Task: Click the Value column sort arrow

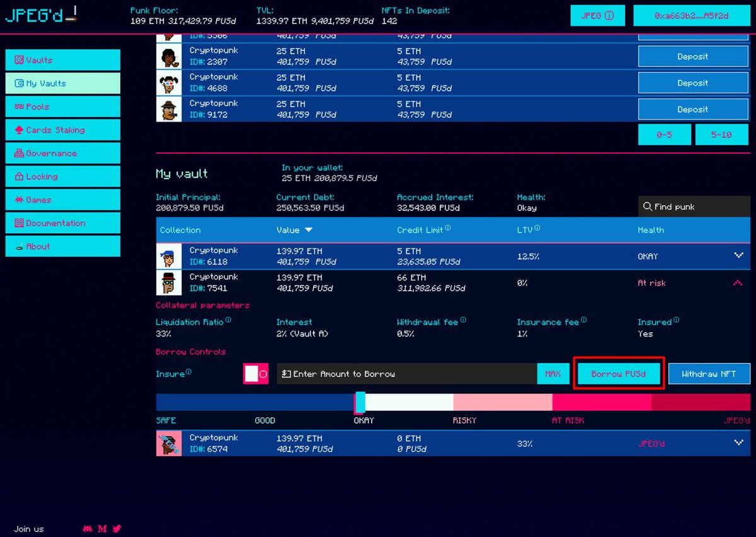Action: pyautogui.click(x=309, y=230)
